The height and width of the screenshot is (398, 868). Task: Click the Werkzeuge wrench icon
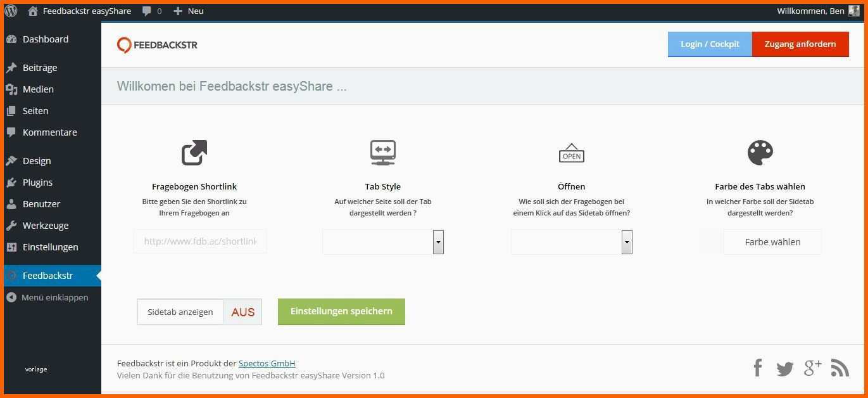point(11,226)
